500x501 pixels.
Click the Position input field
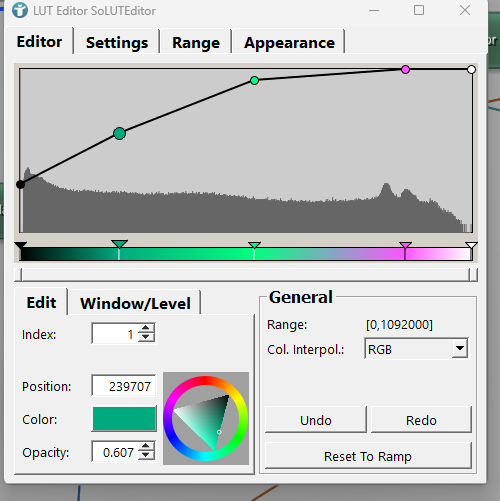(x=124, y=386)
